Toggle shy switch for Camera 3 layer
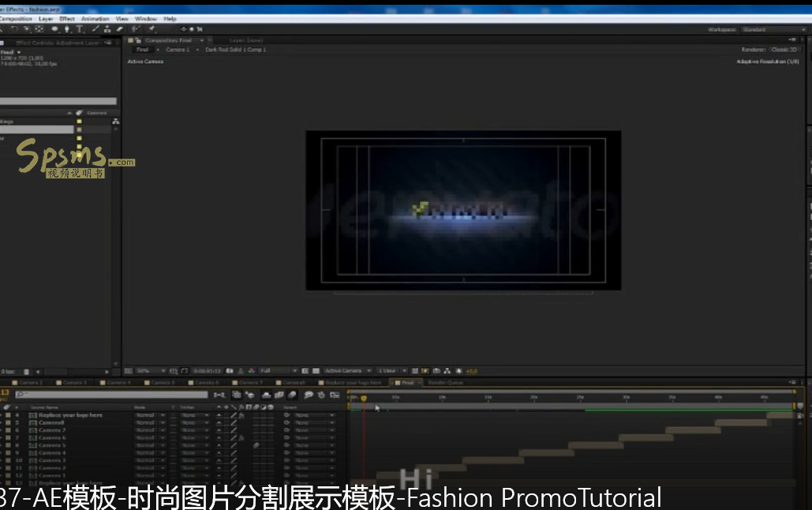The image size is (812, 510). pos(219,460)
